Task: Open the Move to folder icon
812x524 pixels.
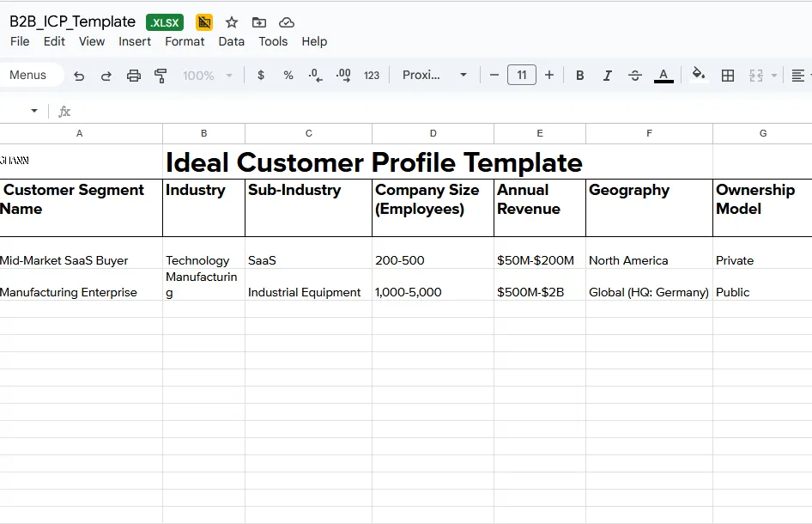Action: point(259,22)
